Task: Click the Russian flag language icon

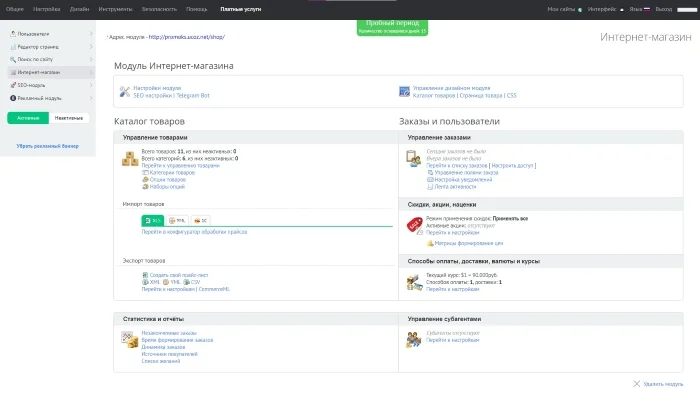Action: point(646,9)
